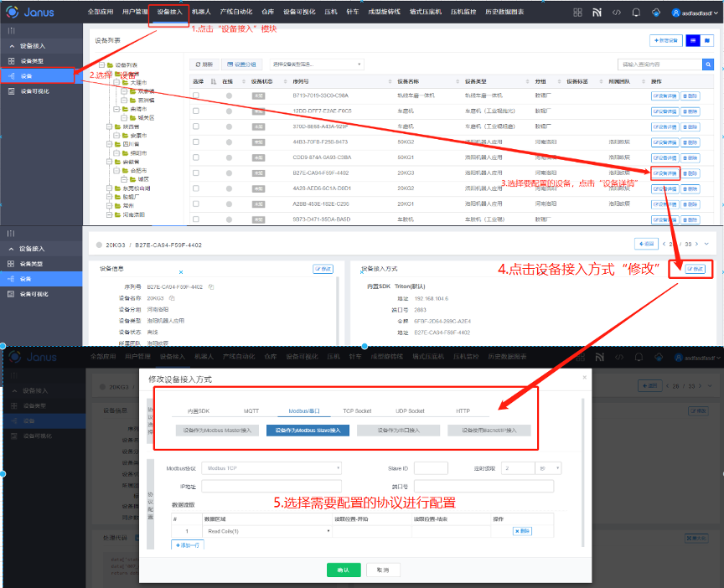Click the N-shaped icon in top header
Screen dimensions: 724x588
[x=597, y=13]
